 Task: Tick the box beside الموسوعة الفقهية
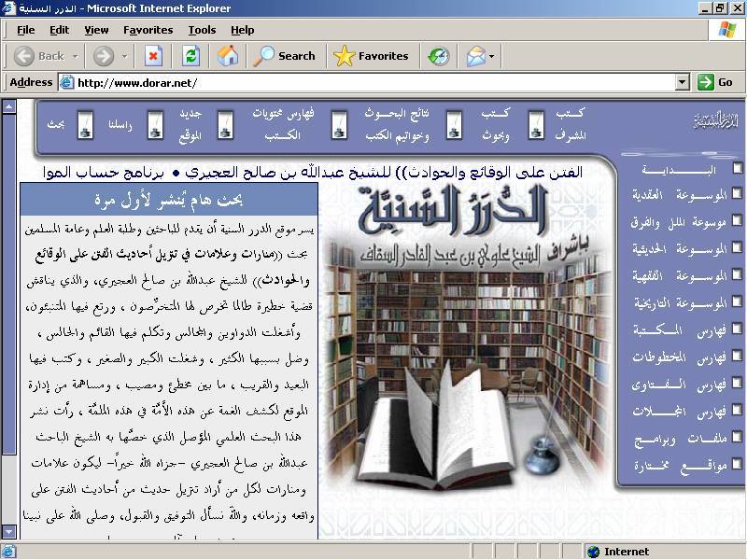(x=738, y=276)
